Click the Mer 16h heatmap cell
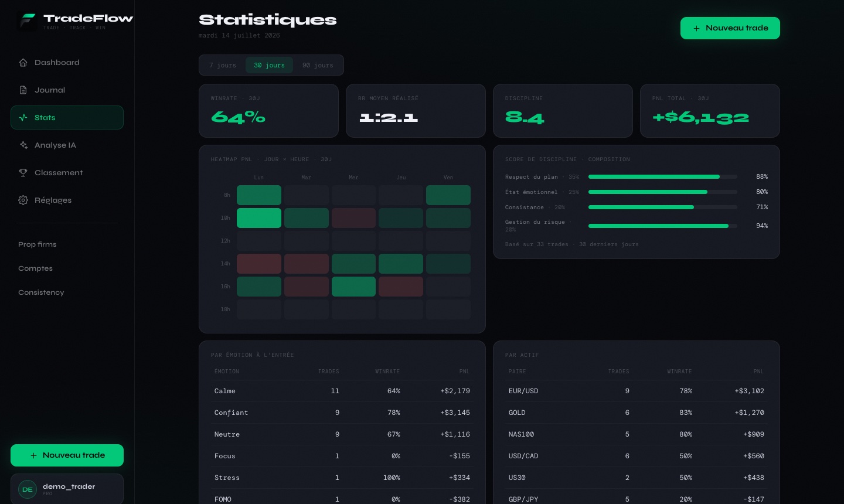Image resolution: width=844 pixels, height=504 pixels. point(353,287)
